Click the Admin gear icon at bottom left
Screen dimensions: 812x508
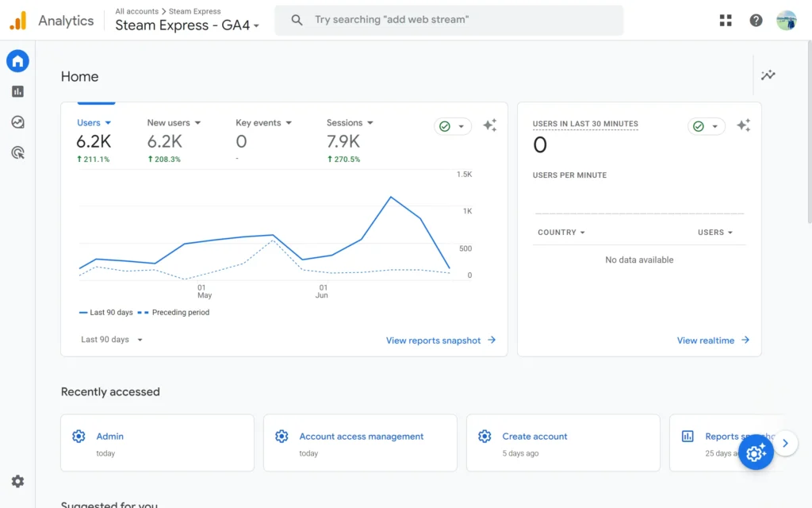coord(17,481)
